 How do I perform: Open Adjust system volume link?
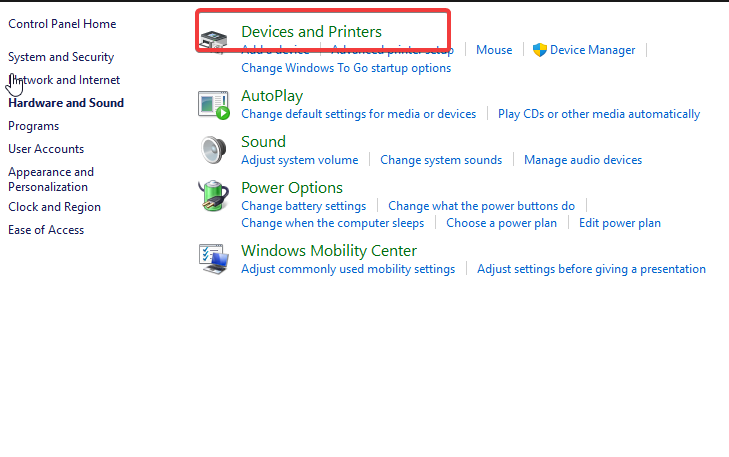[299, 160]
